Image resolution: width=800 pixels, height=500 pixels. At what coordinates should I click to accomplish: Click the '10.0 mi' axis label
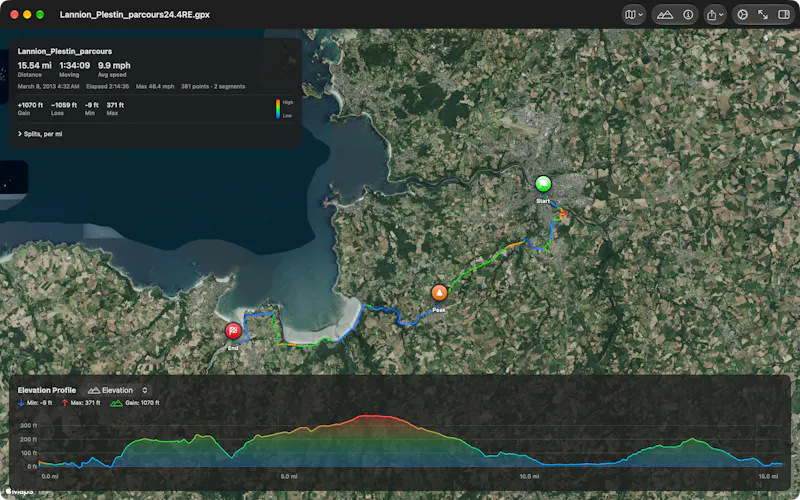pyautogui.click(x=529, y=477)
